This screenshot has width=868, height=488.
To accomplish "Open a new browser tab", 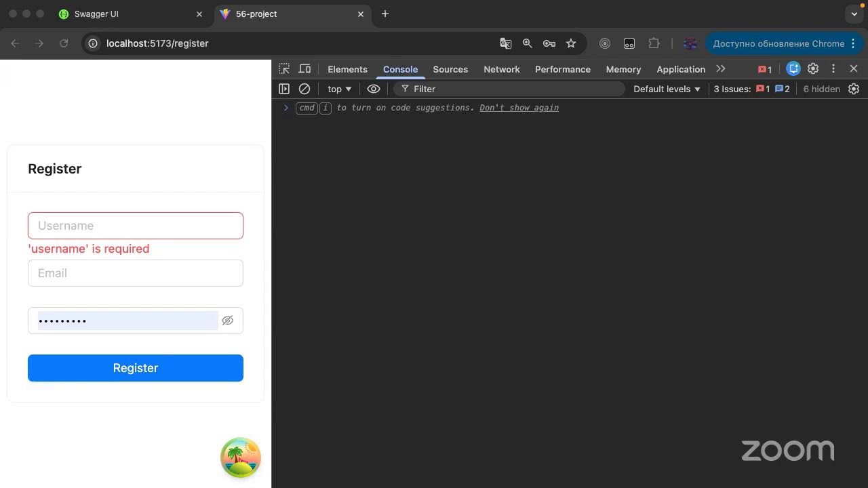I will [385, 14].
